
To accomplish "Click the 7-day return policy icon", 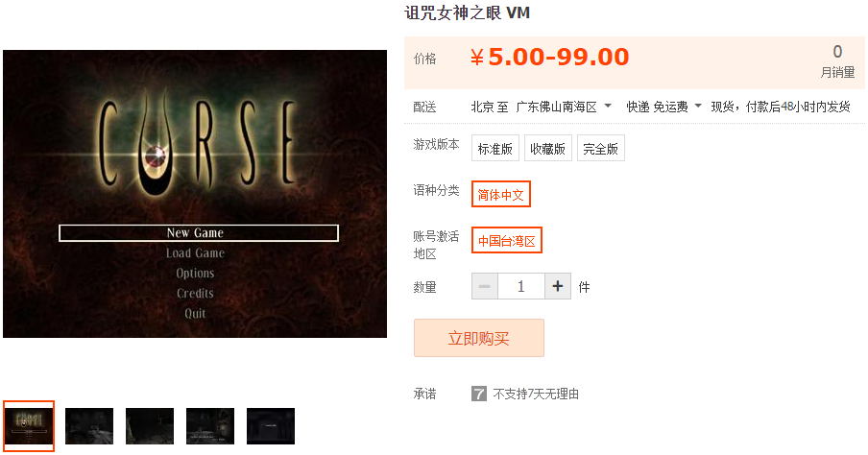I will click(x=479, y=394).
